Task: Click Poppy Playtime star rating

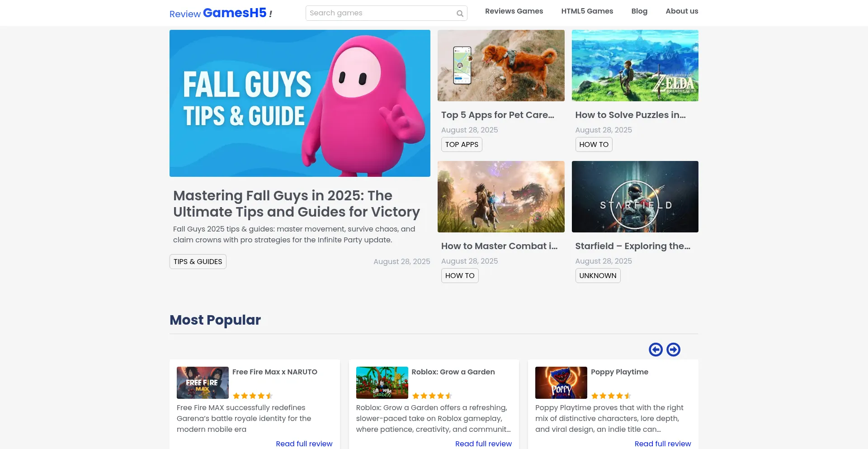Action: (x=611, y=396)
